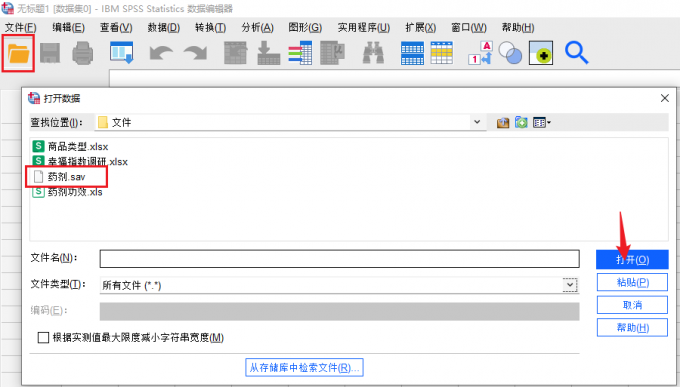Click the go up one folder icon
680x387 pixels.
503,123
